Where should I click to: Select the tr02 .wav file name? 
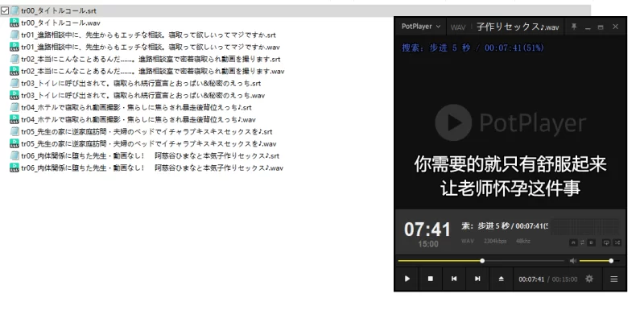point(153,71)
